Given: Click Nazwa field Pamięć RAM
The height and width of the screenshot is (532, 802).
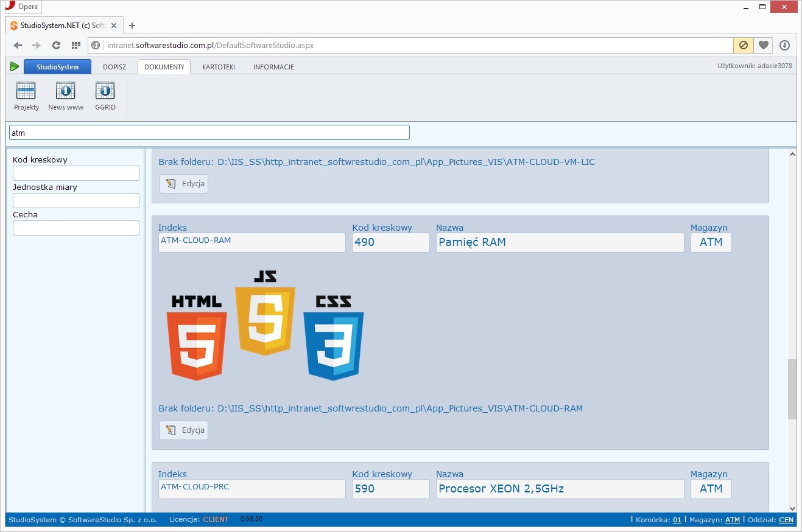Looking at the screenshot, I should click(x=560, y=242).
